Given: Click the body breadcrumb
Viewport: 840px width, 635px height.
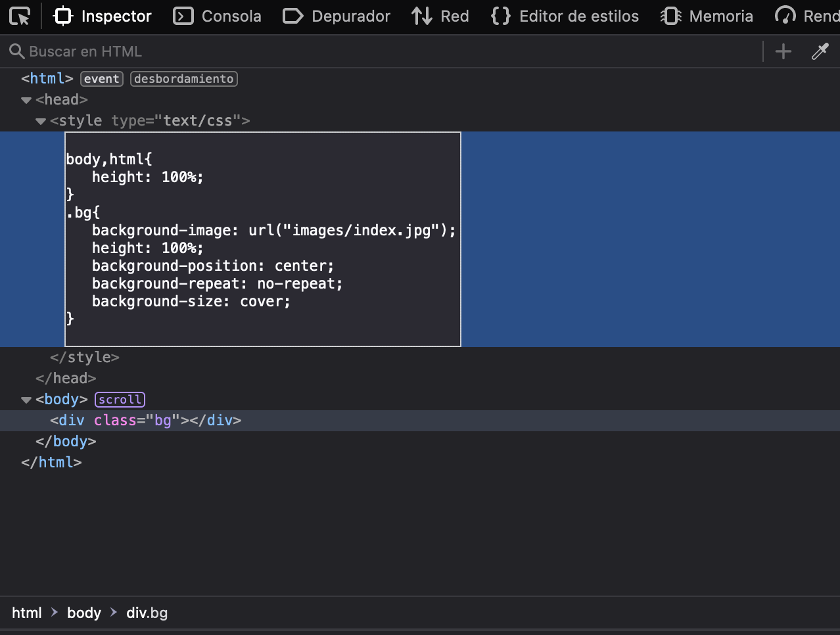Looking at the screenshot, I should 84,613.
